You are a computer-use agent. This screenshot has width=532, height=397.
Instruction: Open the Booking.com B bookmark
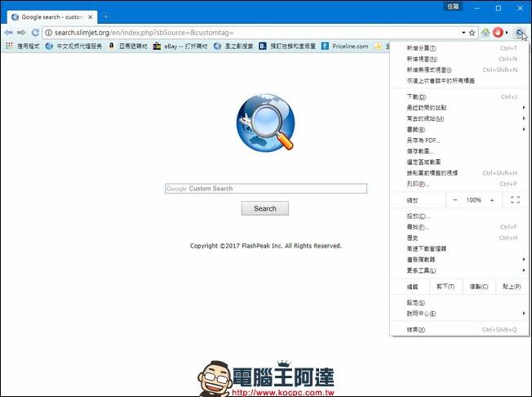coord(287,46)
